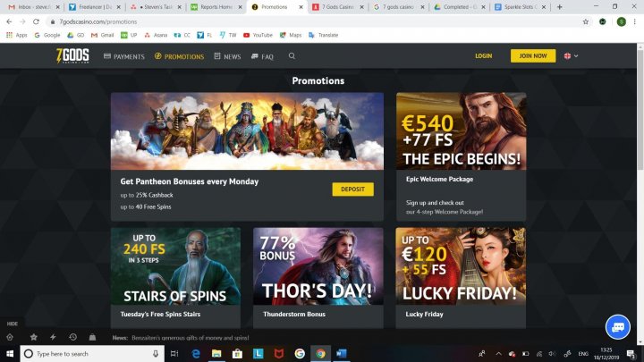The height and width of the screenshot is (362, 644).
Task: Open the live chat bubble
Action: [x=618, y=327]
